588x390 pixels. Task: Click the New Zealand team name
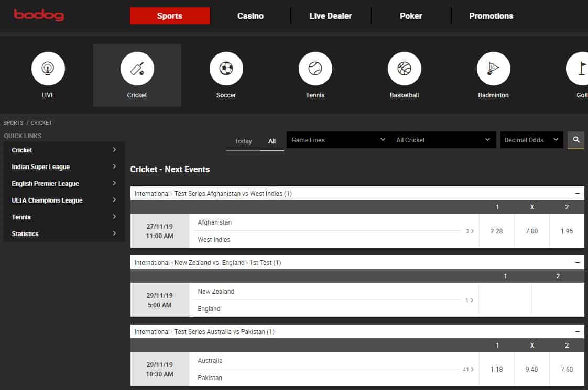tap(216, 291)
